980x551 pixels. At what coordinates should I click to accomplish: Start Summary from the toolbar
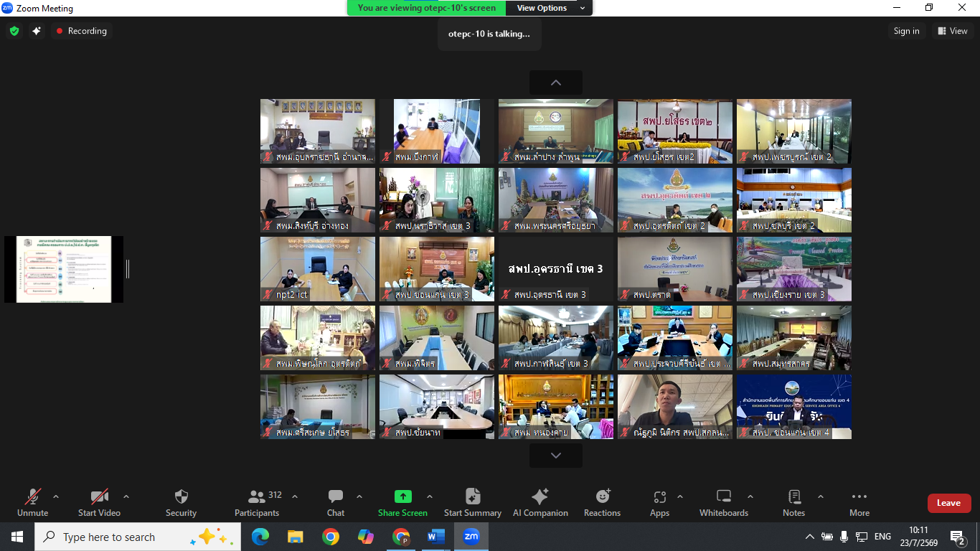(x=472, y=502)
